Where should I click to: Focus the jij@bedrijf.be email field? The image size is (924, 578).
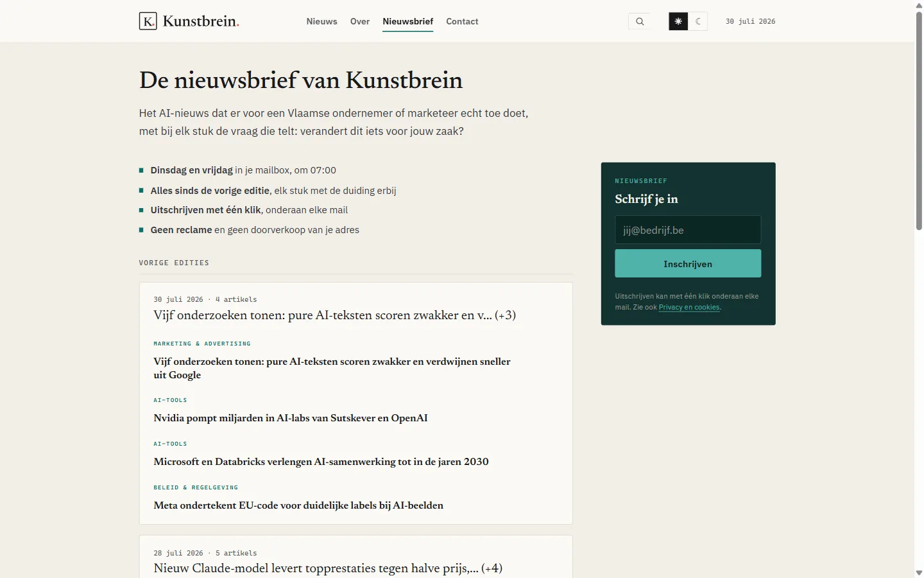pos(688,230)
